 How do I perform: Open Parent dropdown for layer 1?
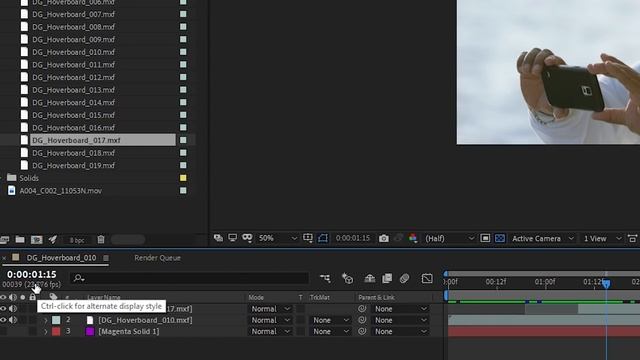pos(400,309)
